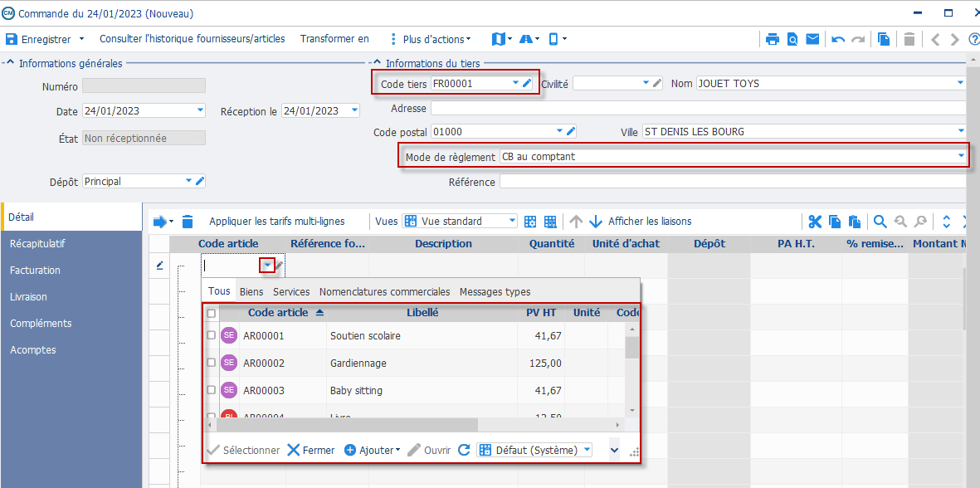Tick the checkbox for AR00001 Soutien scolaire
This screenshot has width=980, height=488.
pos(212,335)
